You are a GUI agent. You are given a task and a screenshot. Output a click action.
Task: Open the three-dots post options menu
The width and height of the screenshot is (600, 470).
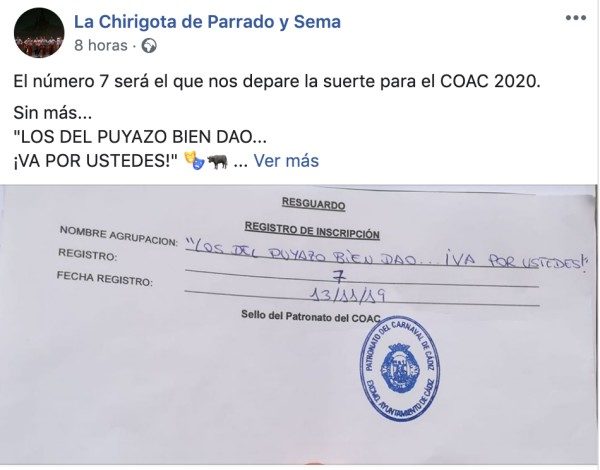pos(576,18)
